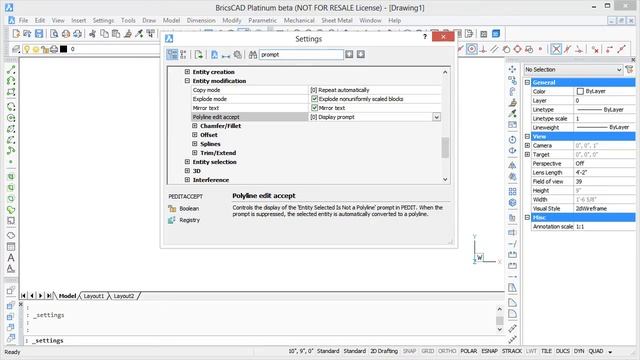The height and width of the screenshot is (360, 640).
Task: Open the Draw menu
Action: [149, 20]
